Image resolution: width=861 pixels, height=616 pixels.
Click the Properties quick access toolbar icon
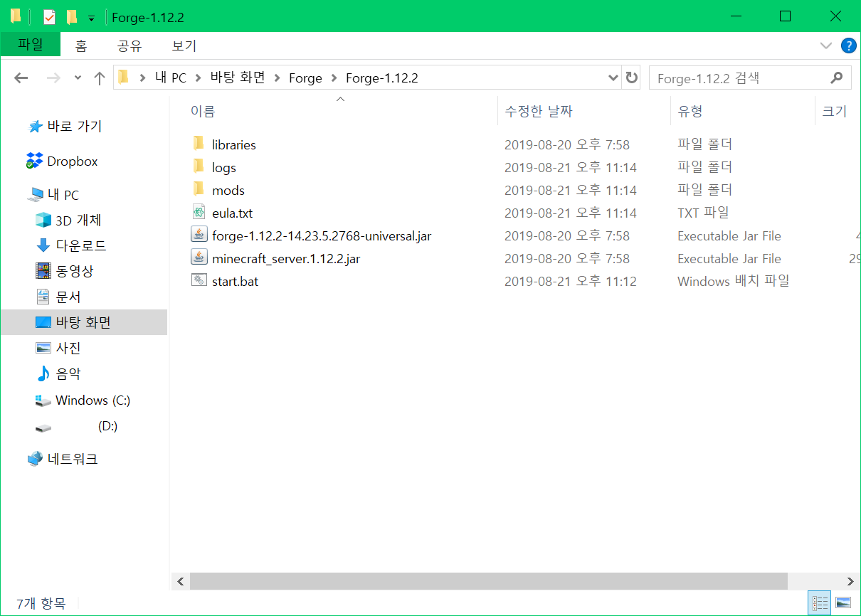coord(49,16)
